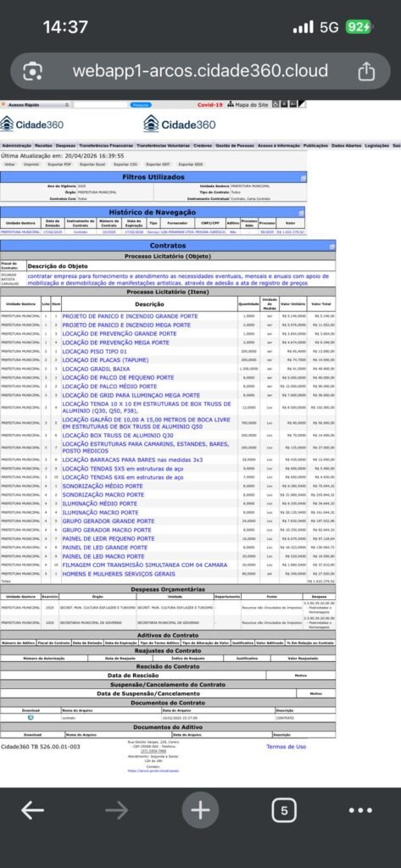The image size is (401, 868).
Task: Tap the camera search icon in address bar
Action: 33,71
